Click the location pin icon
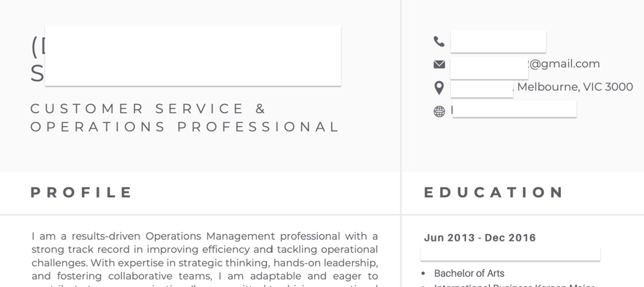This screenshot has width=644, height=287. coord(439,88)
